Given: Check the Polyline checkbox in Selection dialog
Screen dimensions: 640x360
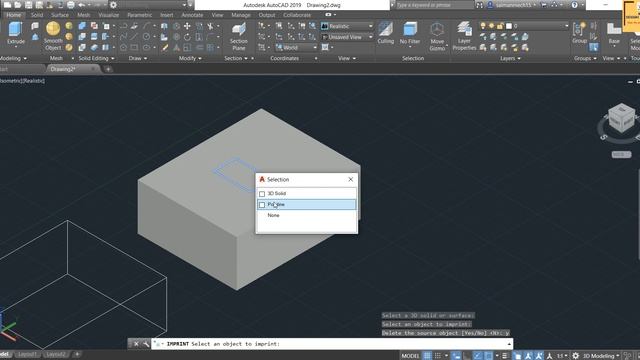Looking at the screenshot, I should pyautogui.click(x=262, y=204).
